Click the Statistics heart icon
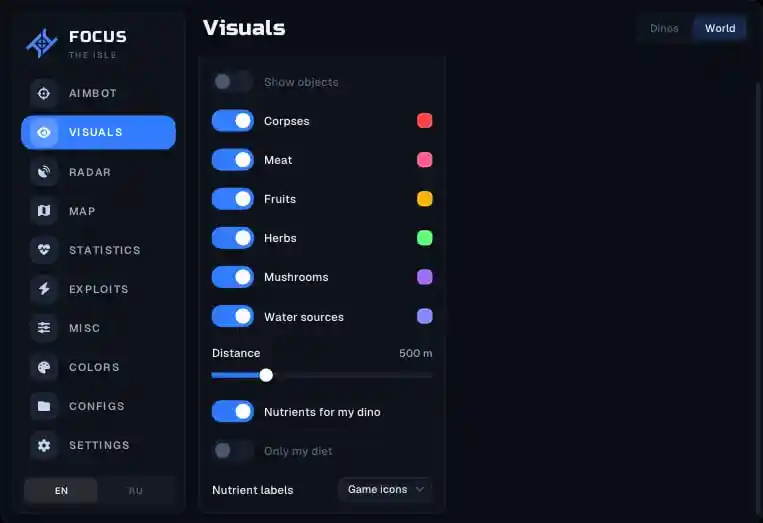Viewport: 763px width, 523px height. [44, 250]
